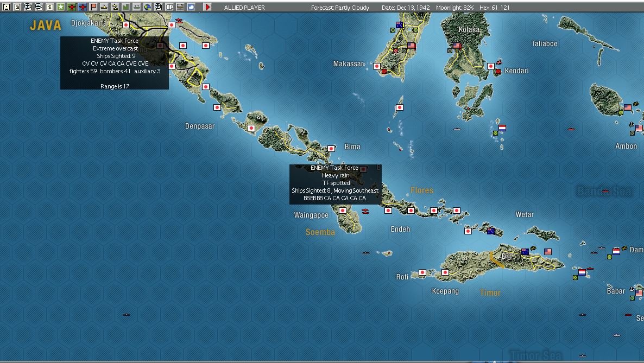Select the orange flag toolbar icon
The image size is (644, 363).
(x=93, y=7)
